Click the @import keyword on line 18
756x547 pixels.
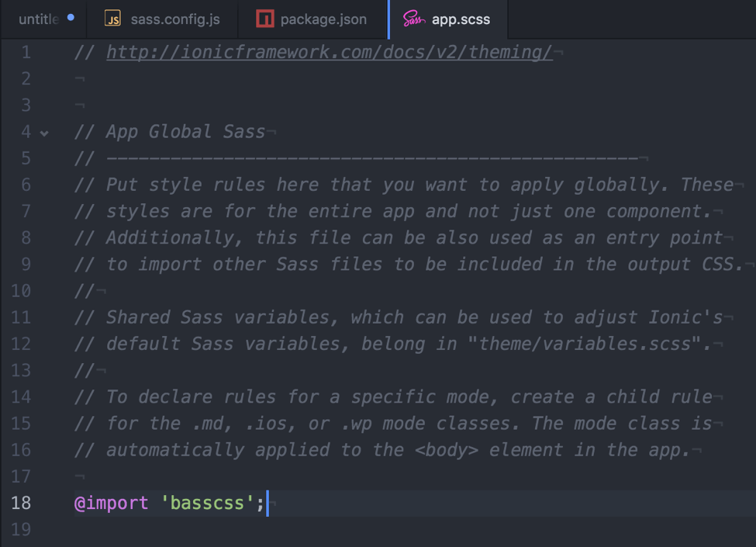(x=111, y=503)
